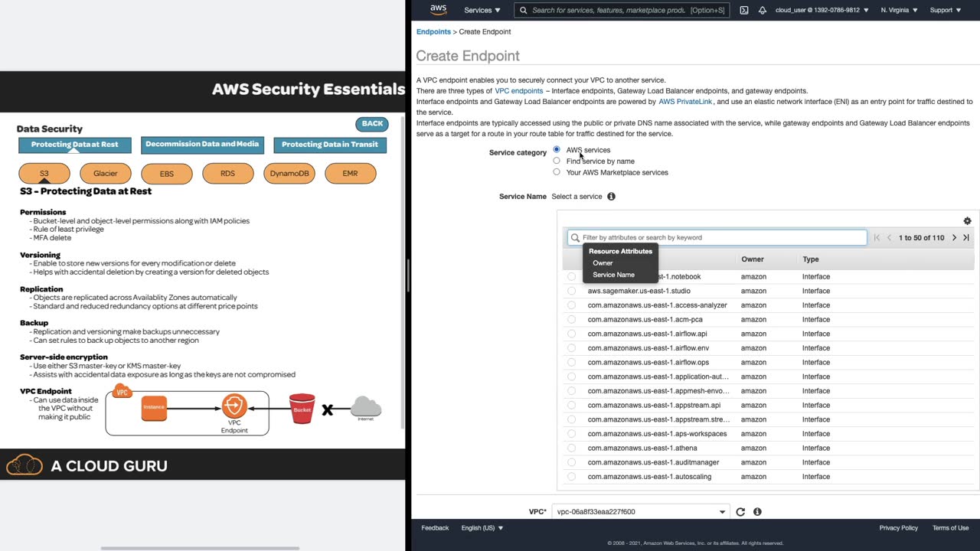Click the slide's horizontal scrollbar
The image size is (980, 551).
[200, 548]
